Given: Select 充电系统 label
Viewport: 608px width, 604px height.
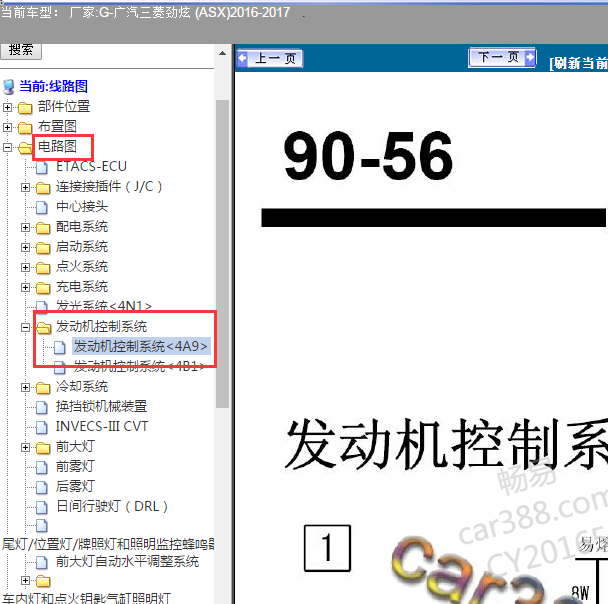Looking at the screenshot, I should coord(82,286).
